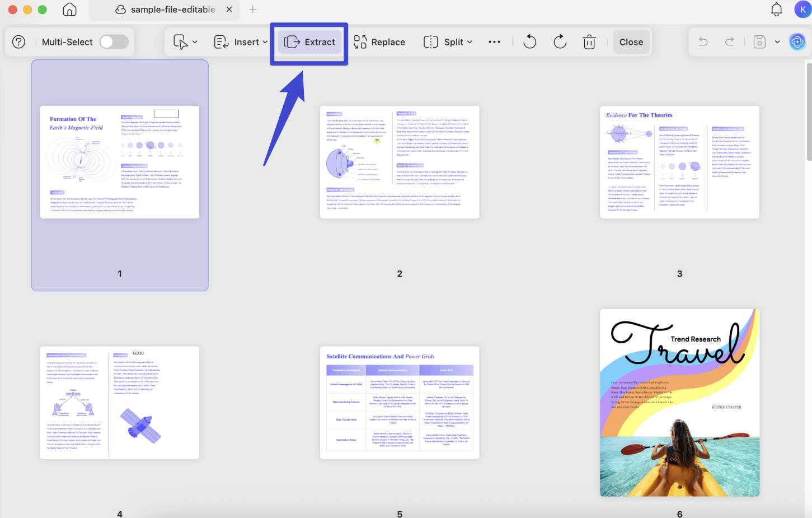The height and width of the screenshot is (518, 812).
Task: Open the Insert dropdown menu
Action: (241, 42)
